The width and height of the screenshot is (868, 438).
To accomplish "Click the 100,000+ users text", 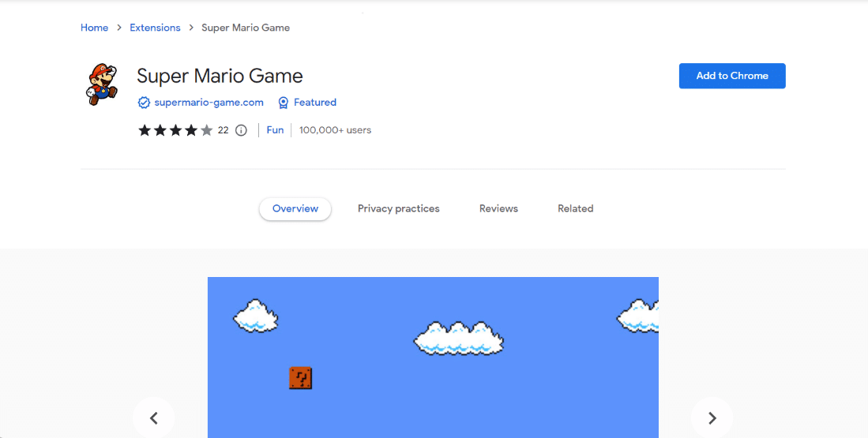I will point(336,130).
